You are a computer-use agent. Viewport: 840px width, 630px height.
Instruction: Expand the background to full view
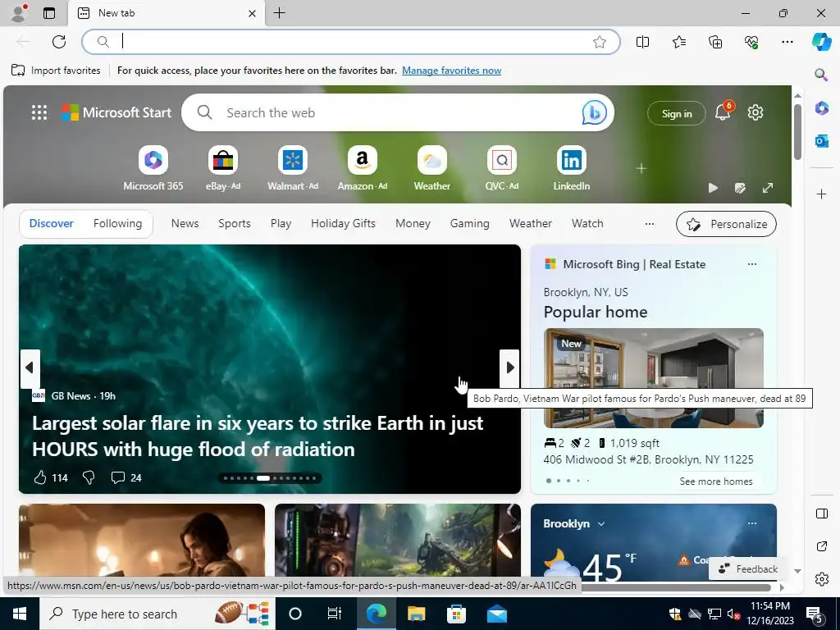[x=768, y=188]
